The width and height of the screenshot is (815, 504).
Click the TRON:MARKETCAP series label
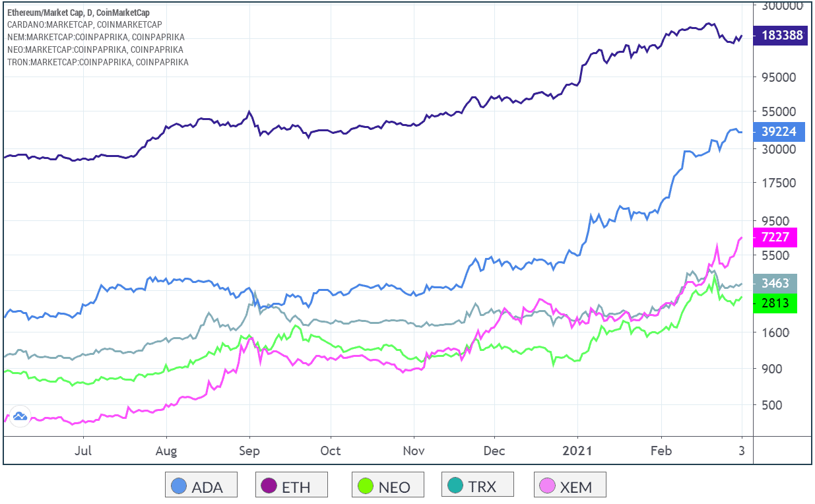[98, 62]
